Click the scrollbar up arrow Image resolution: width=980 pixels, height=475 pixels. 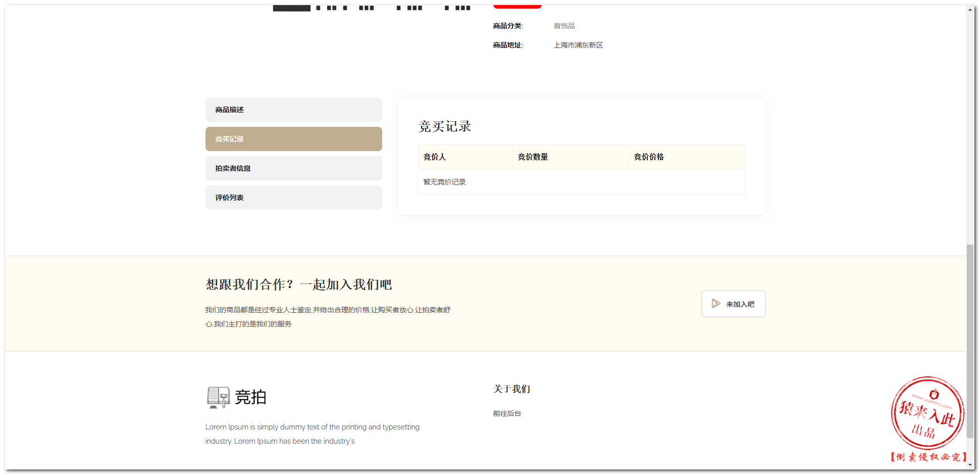coord(970,9)
